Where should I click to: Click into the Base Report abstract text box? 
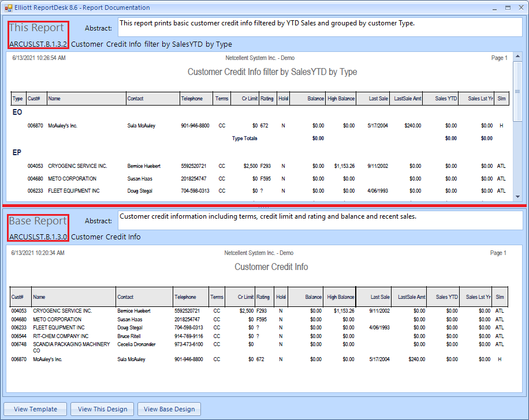pos(319,220)
